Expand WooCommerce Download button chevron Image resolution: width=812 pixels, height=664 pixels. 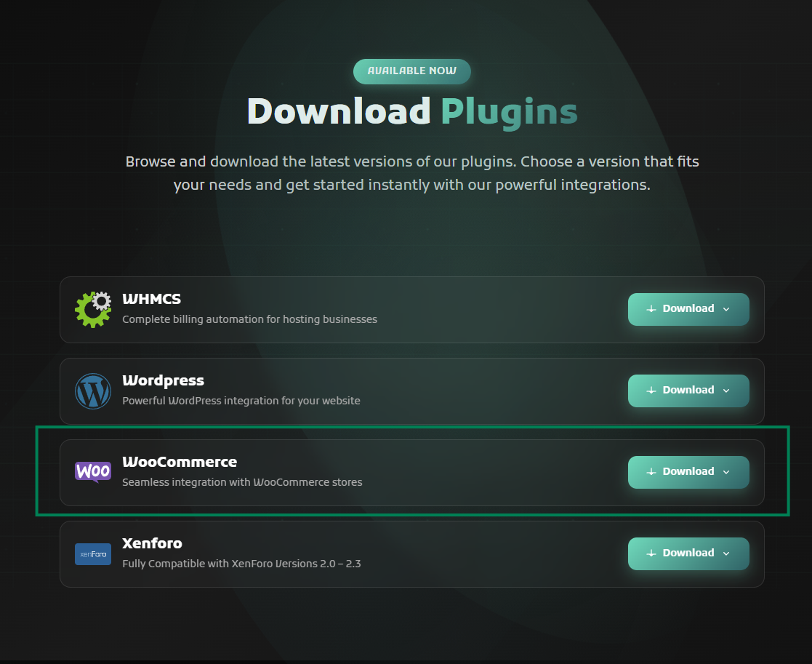726,472
